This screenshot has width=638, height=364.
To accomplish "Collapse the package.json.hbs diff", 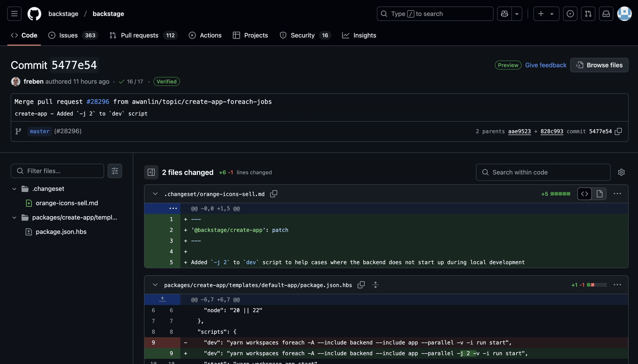I will pyautogui.click(x=155, y=285).
